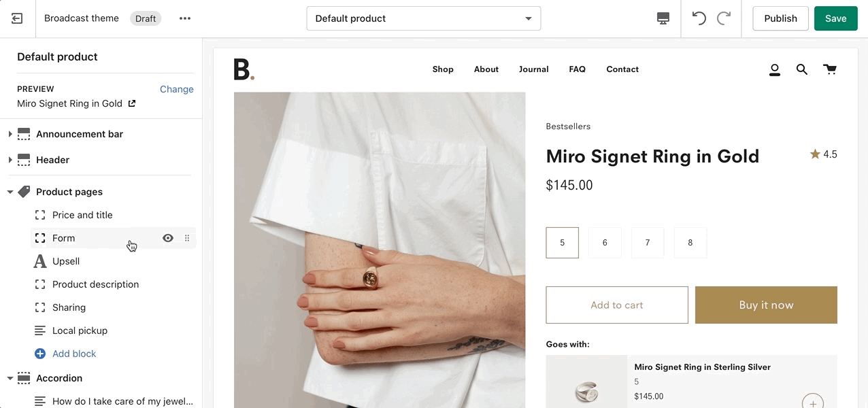Click the undo arrow icon
Image resolution: width=868 pixels, height=408 pixels.
click(x=699, y=18)
